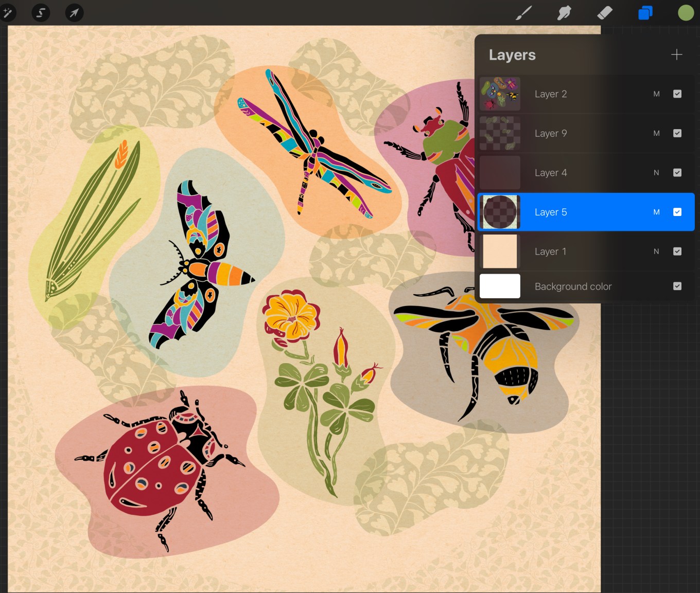Open blend mode options for Layer 5
The width and height of the screenshot is (700, 593).
[x=656, y=212]
